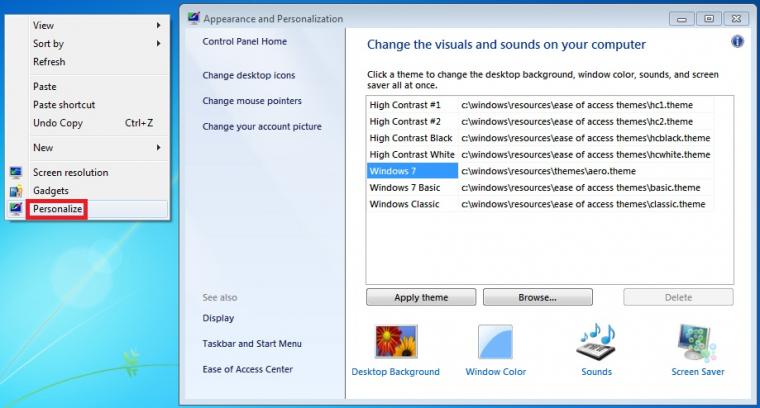Click the Appearance and Personalization title icon

(193, 18)
